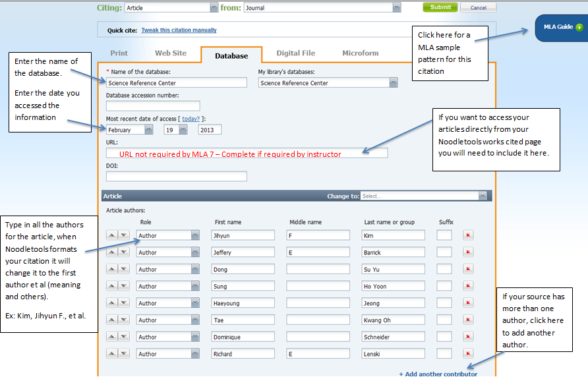
Task: Click the access year field 2013
Action: (x=210, y=130)
